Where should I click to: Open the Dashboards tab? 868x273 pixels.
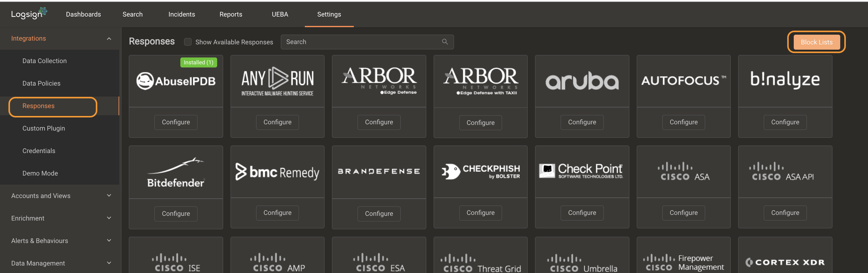(83, 14)
